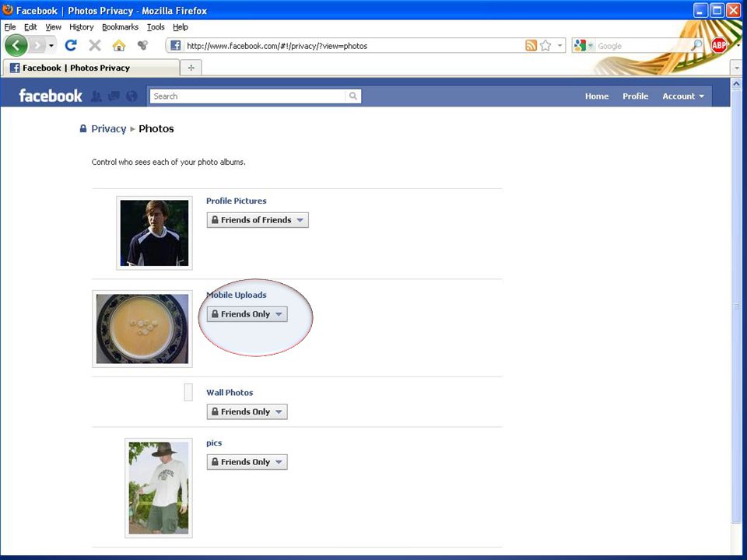Expand the Account dropdown menu
Viewport: 747px width, 560px height.
[x=683, y=96]
